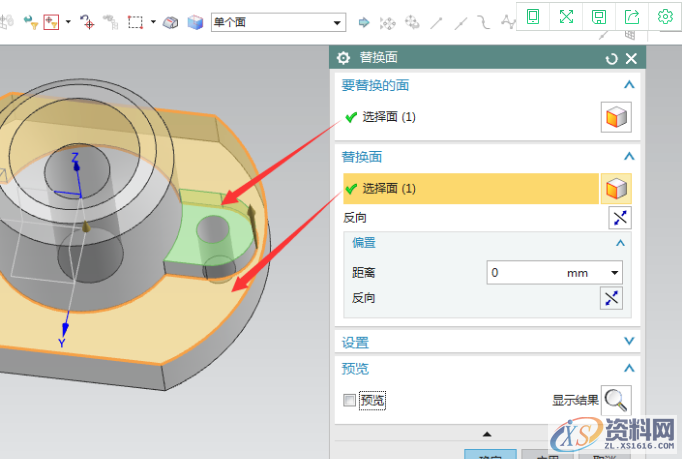Click the green tablet view icon

click(x=533, y=17)
